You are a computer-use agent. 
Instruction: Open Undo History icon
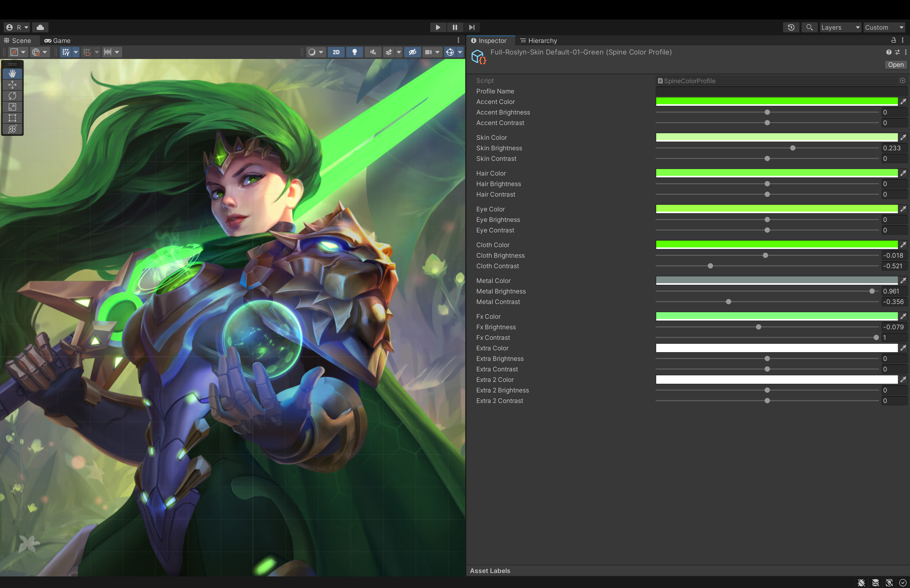791,27
